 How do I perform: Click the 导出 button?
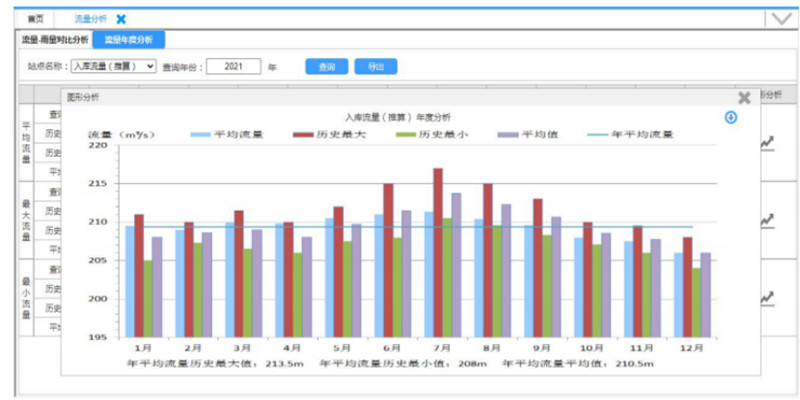[x=375, y=66]
